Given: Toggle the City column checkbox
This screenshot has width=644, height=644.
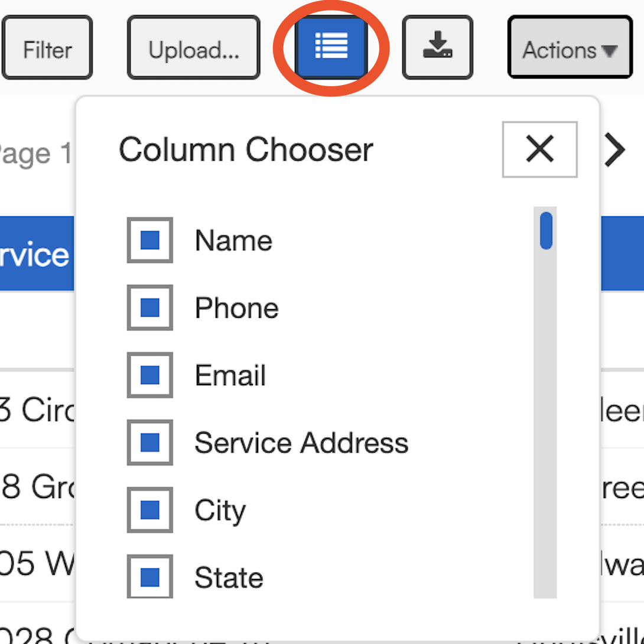Looking at the screenshot, I should [x=150, y=510].
